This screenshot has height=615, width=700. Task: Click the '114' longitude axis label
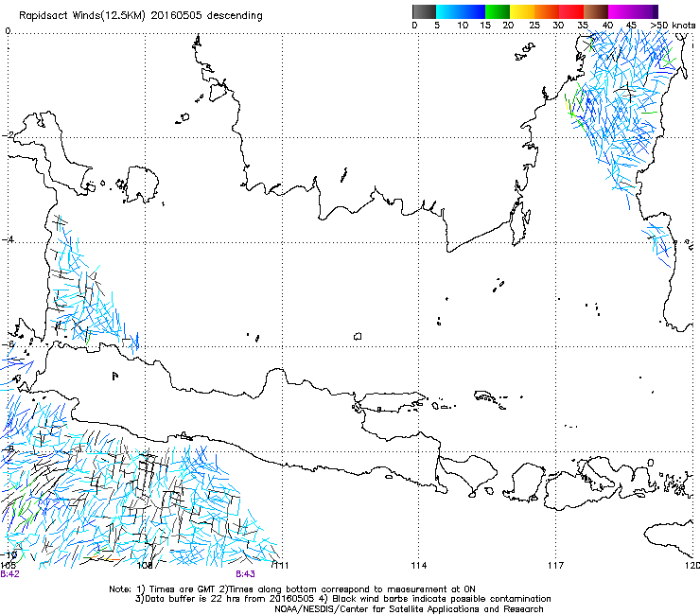(419, 566)
